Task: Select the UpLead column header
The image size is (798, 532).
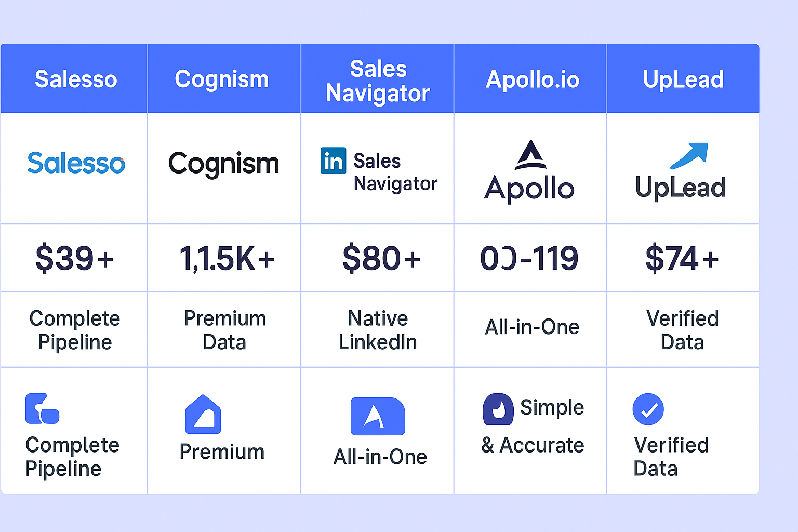Action: (683, 78)
